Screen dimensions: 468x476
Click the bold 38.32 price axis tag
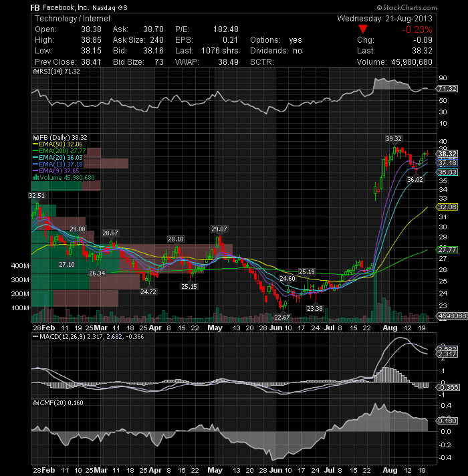point(447,154)
